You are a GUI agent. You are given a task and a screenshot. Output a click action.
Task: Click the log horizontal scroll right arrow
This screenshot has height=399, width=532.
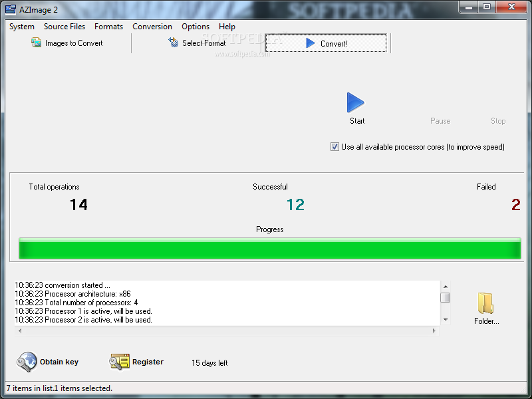434,331
